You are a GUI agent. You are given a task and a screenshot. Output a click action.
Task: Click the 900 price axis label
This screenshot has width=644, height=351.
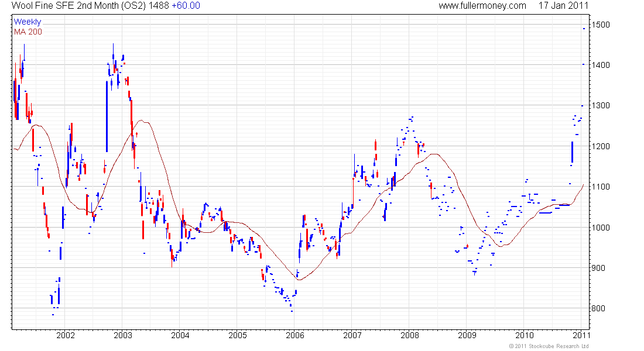click(x=598, y=268)
